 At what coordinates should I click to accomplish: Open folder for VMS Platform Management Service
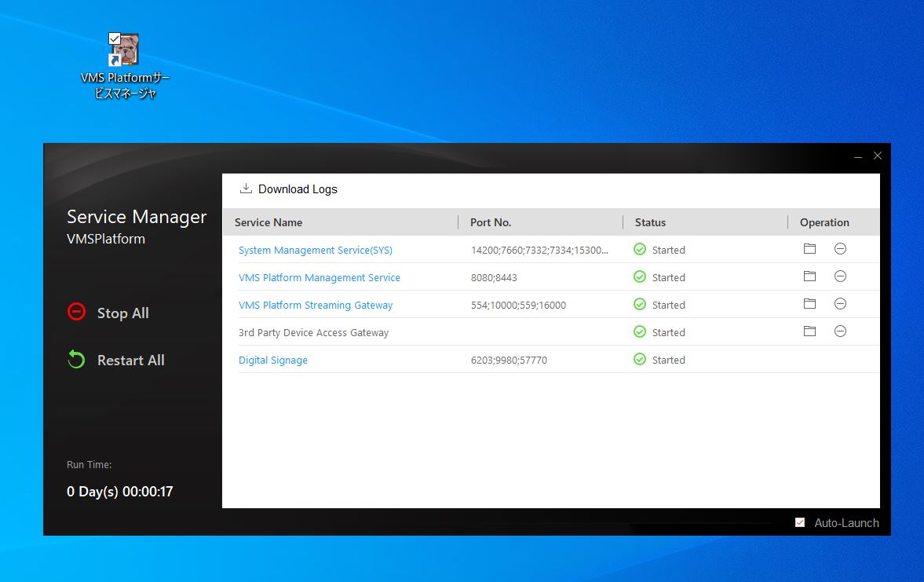click(x=809, y=276)
